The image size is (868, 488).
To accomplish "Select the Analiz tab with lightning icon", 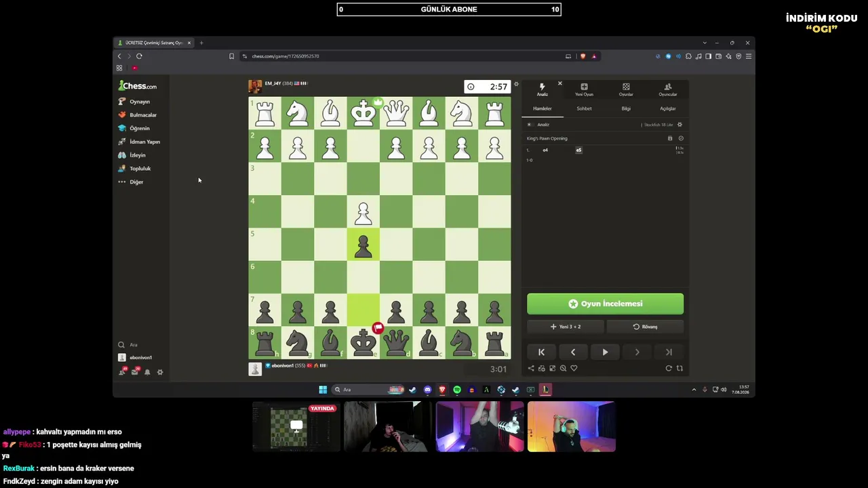I will tap(542, 89).
